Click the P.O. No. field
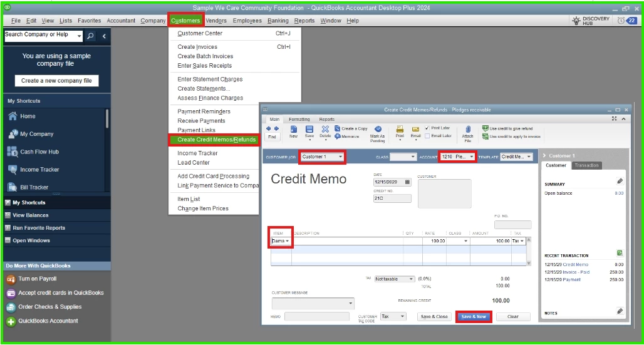644x345 pixels. [512, 225]
